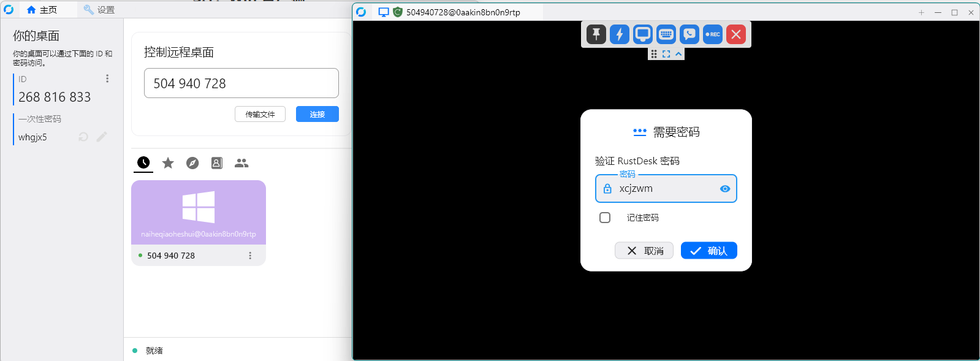Screen dimensions: 980x361
Task: Start recording with the REC button
Action: (x=713, y=34)
